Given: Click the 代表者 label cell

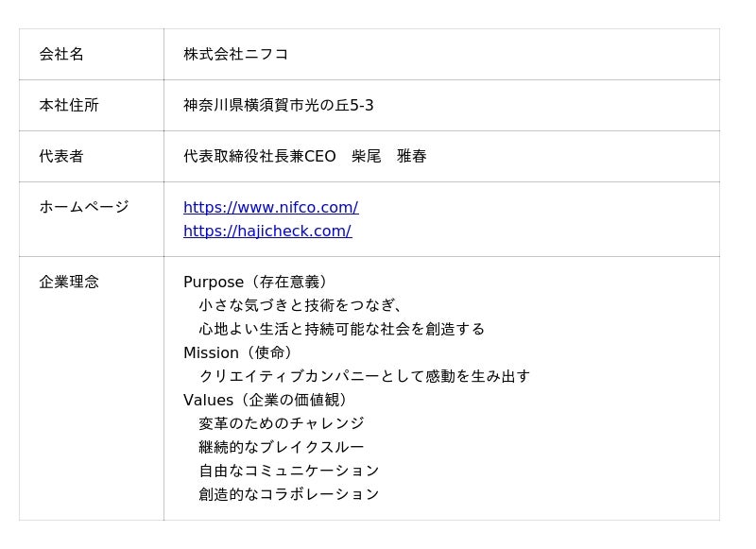Looking at the screenshot, I should 61,157.
